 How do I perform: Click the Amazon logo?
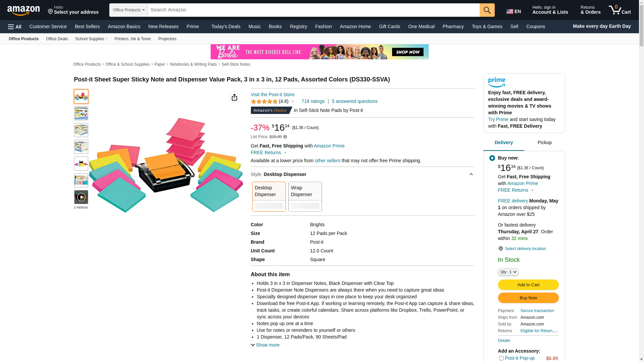click(x=23, y=10)
